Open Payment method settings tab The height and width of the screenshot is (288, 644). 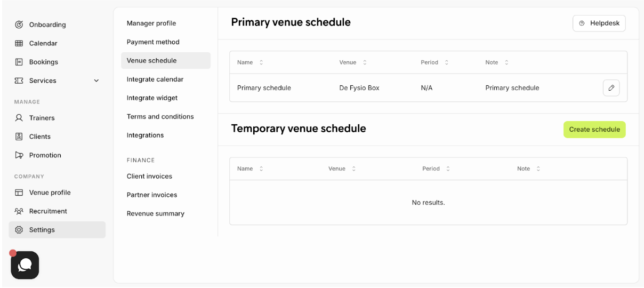click(153, 42)
